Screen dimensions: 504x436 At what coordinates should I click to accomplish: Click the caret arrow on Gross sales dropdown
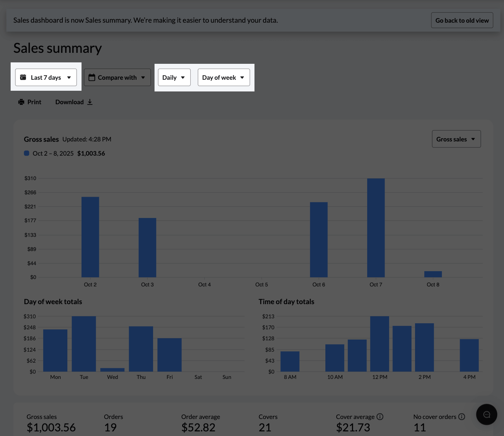click(473, 139)
